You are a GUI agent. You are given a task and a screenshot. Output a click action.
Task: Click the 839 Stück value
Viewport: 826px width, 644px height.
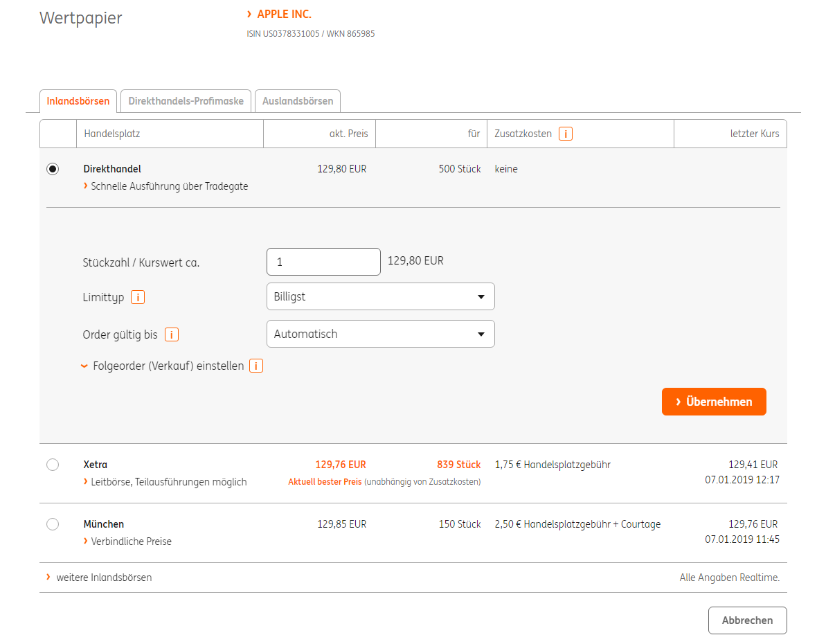point(459,465)
